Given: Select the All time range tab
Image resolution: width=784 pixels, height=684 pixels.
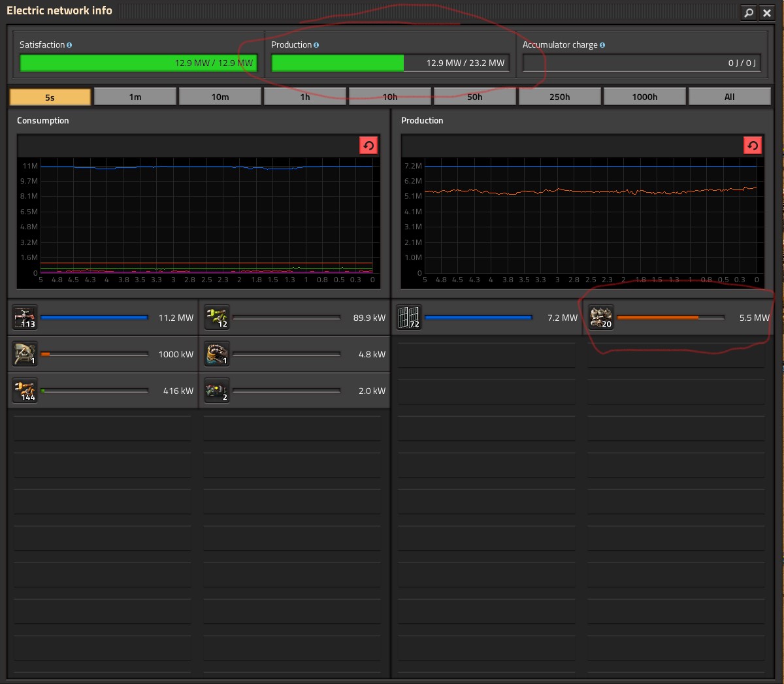Looking at the screenshot, I should point(729,97).
